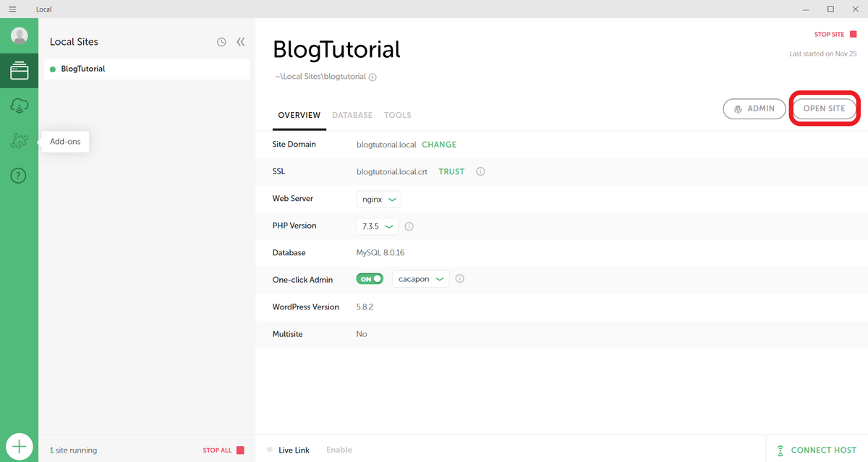The width and height of the screenshot is (868, 462).
Task: Close the Local window
Action: point(856,9)
